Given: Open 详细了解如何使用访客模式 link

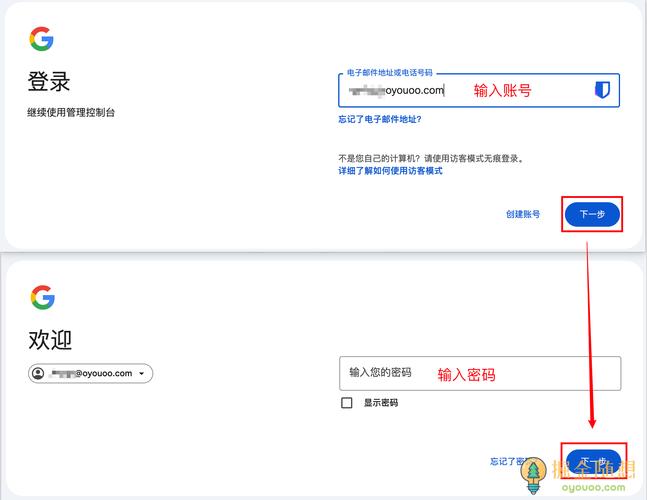Looking at the screenshot, I should coord(390,171).
